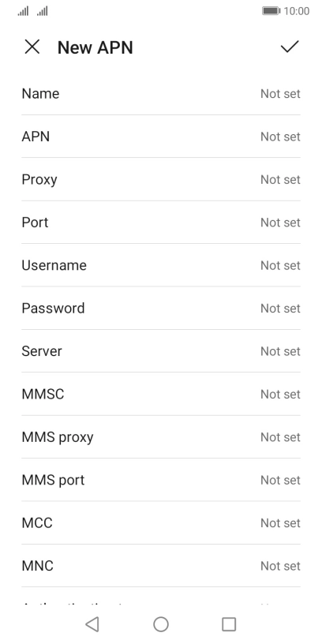The height and width of the screenshot is (644, 322).
Task: Open the MCC field
Action: (161, 522)
